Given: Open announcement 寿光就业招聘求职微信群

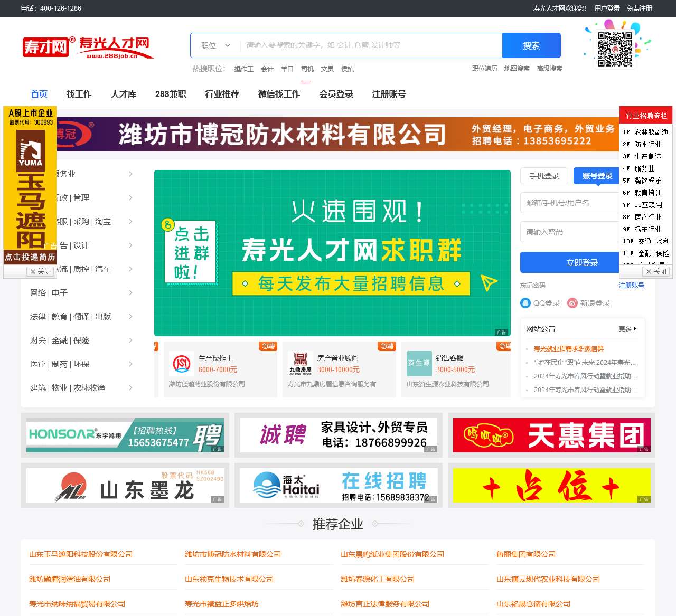Looking at the screenshot, I should coord(569,349).
